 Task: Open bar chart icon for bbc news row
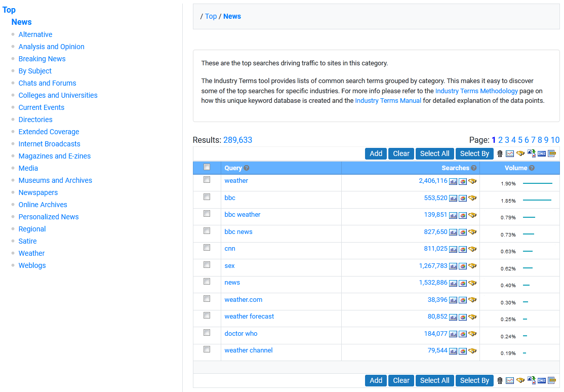453,232
